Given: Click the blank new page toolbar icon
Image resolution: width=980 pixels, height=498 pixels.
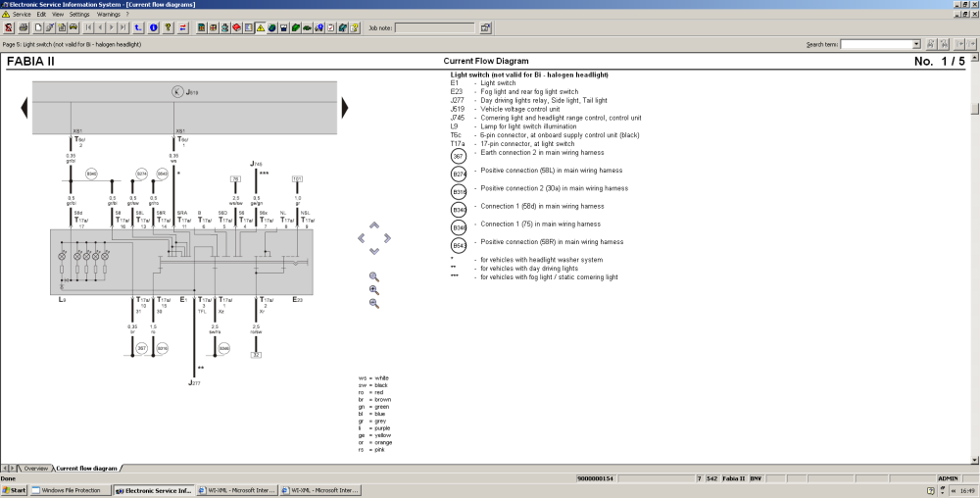Looking at the screenshot, I should click(38, 27).
